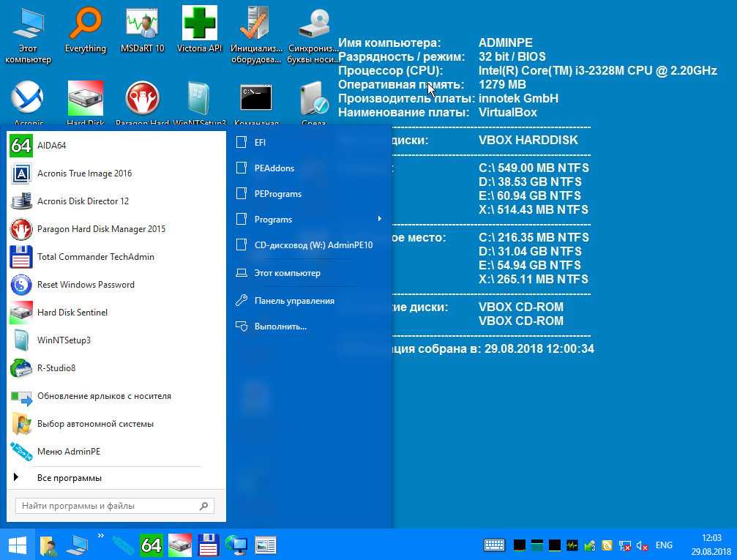Launch Acronis True Image 2016
This screenshot has height=560, width=737.
pyautogui.click(x=84, y=173)
